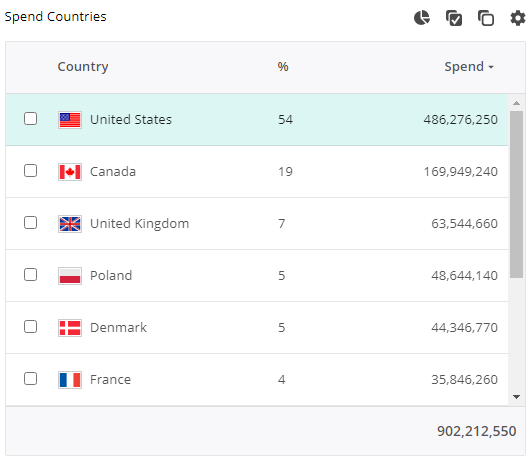Enable the France row checkbox
The width and height of the screenshot is (532, 462).
[31, 379]
